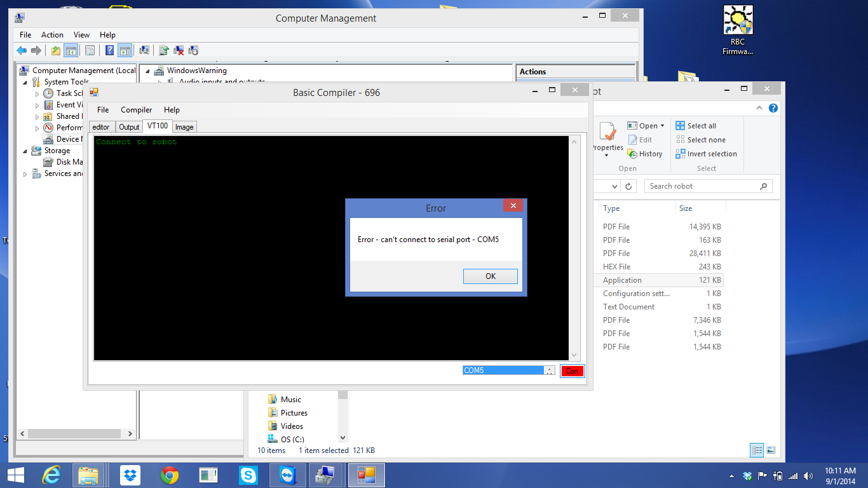Screen dimensions: 868x488
Task: Switch to Output tab
Action: tap(129, 127)
